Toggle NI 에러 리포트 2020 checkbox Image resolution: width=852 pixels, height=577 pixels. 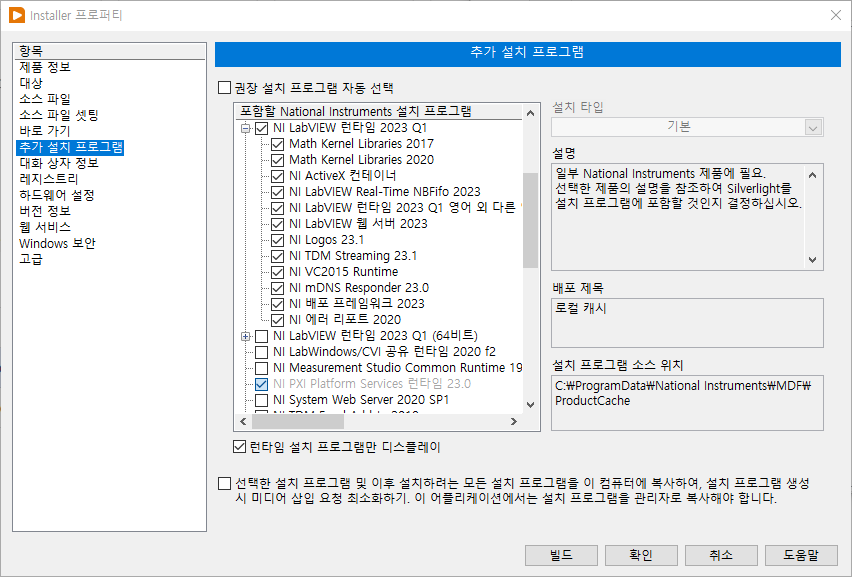coord(278,320)
